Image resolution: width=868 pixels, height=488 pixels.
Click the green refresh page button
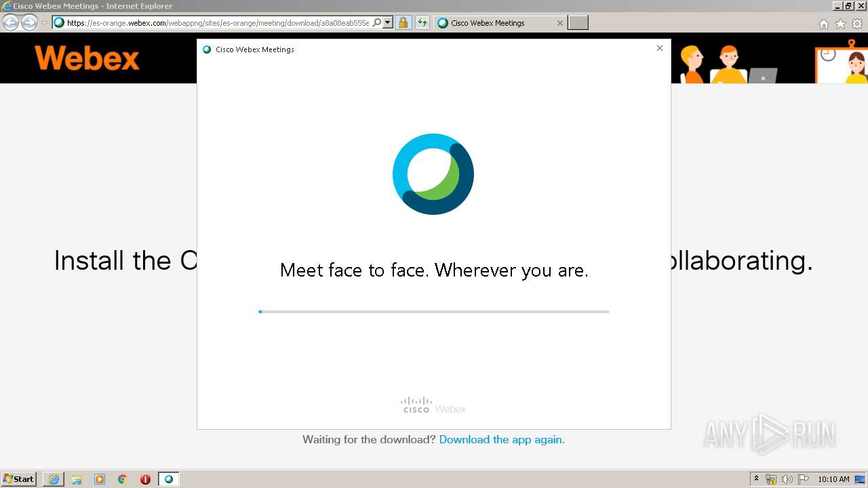click(x=422, y=23)
